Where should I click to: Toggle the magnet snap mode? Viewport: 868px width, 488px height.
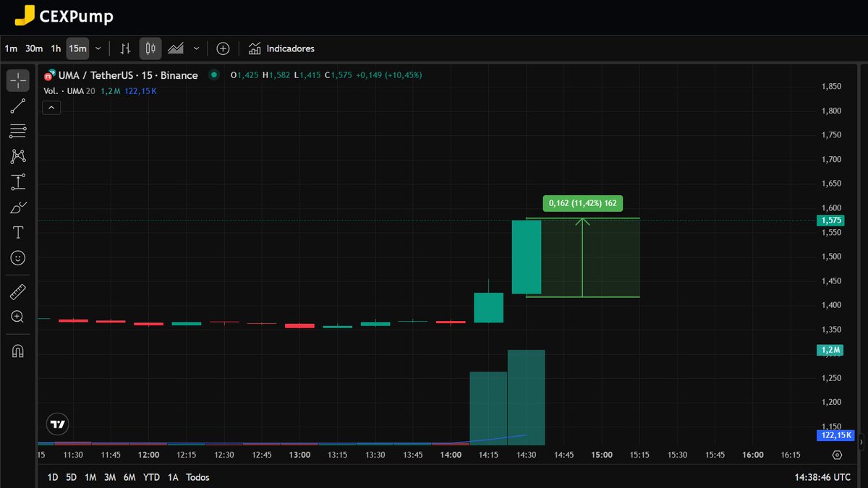[x=18, y=351]
